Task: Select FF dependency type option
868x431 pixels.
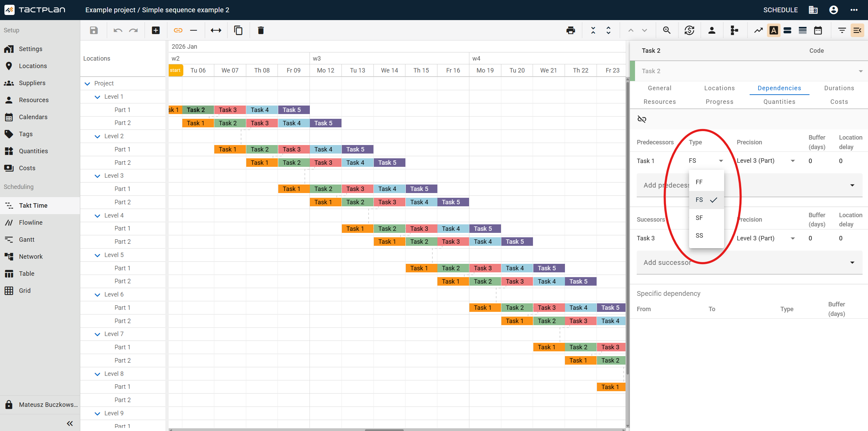Action: click(706, 182)
